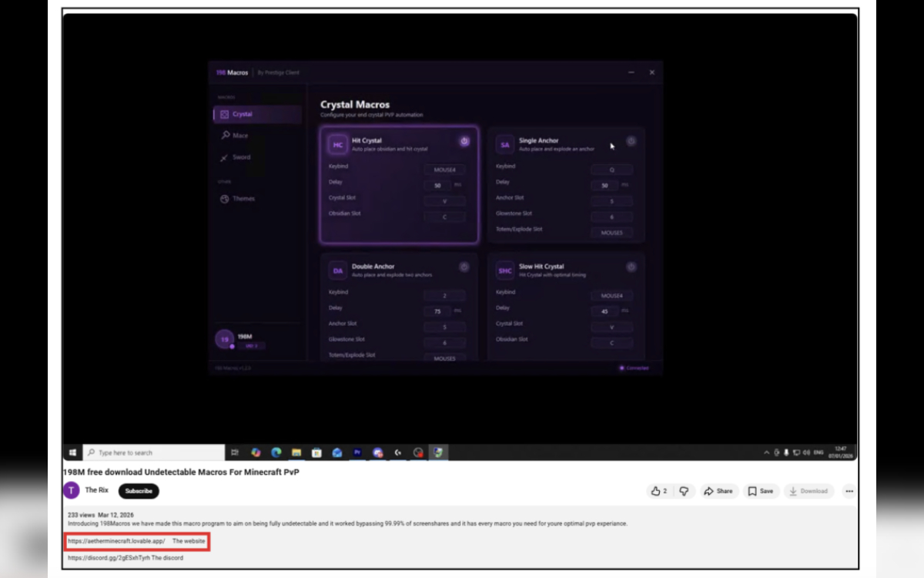Toggle the Hit Crystal power button
Viewport: 924px width, 578px height.
point(464,141)
